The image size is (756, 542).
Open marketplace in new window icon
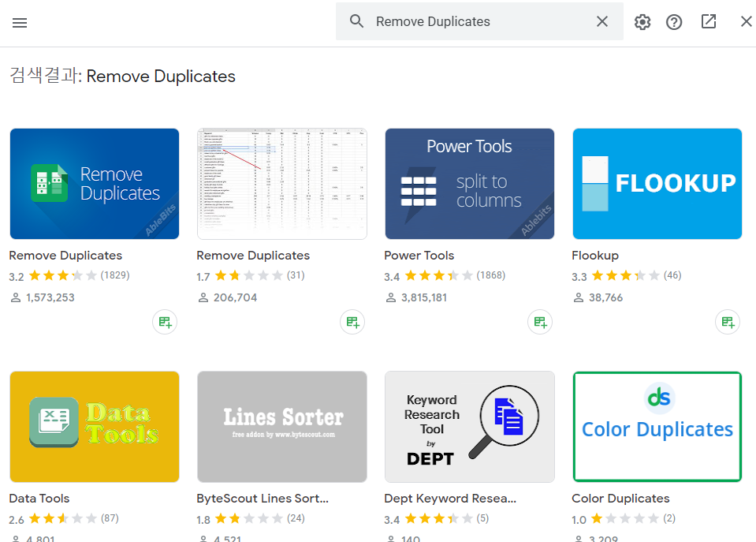pos(708,21)
